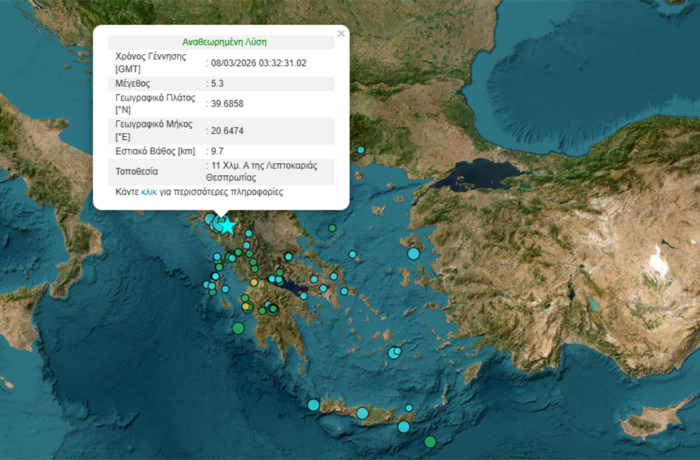Click the cyan star epicenter marker

(x=228, y=226)
